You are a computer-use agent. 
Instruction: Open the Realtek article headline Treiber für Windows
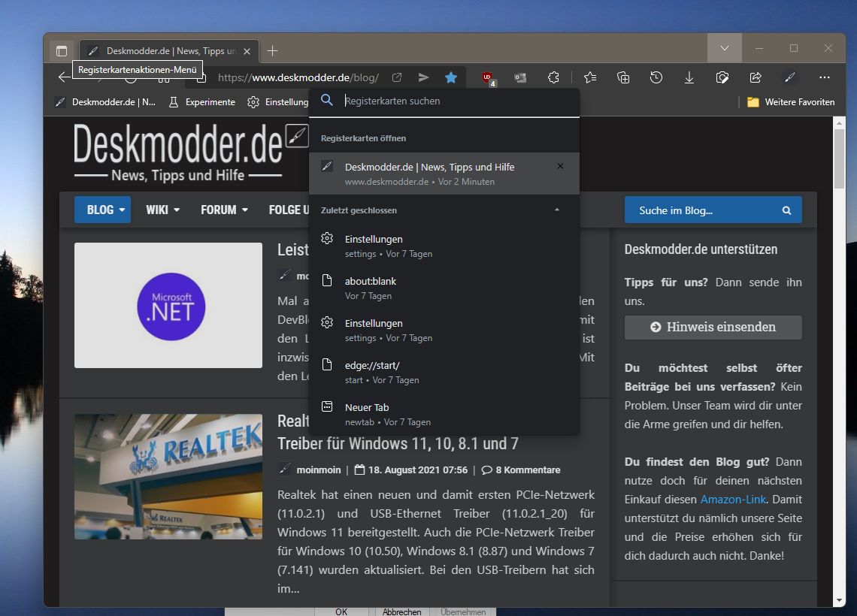point(398,443)
